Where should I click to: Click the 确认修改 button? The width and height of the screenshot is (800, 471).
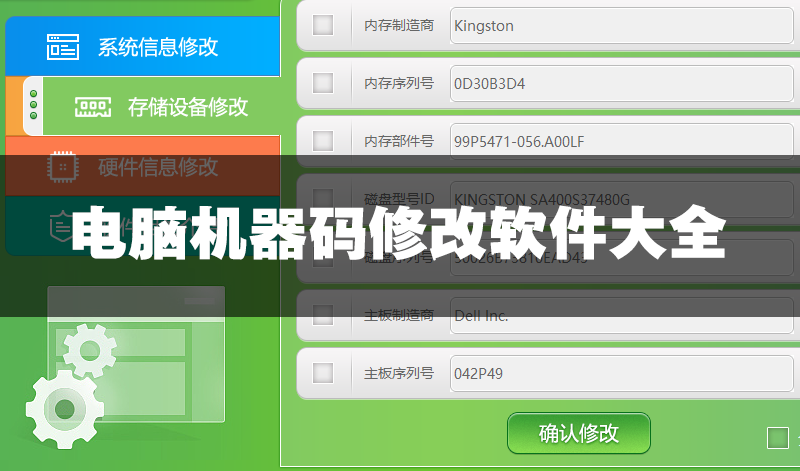coord(579,433)
